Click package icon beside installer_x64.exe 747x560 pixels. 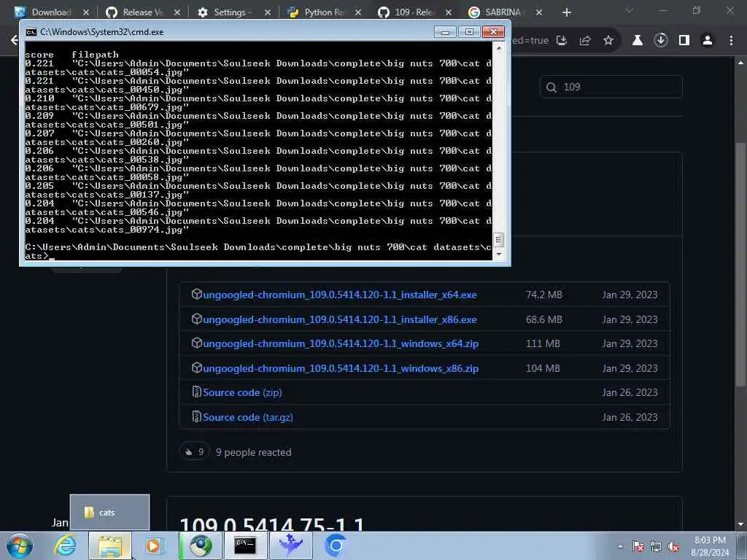(196, 295)
